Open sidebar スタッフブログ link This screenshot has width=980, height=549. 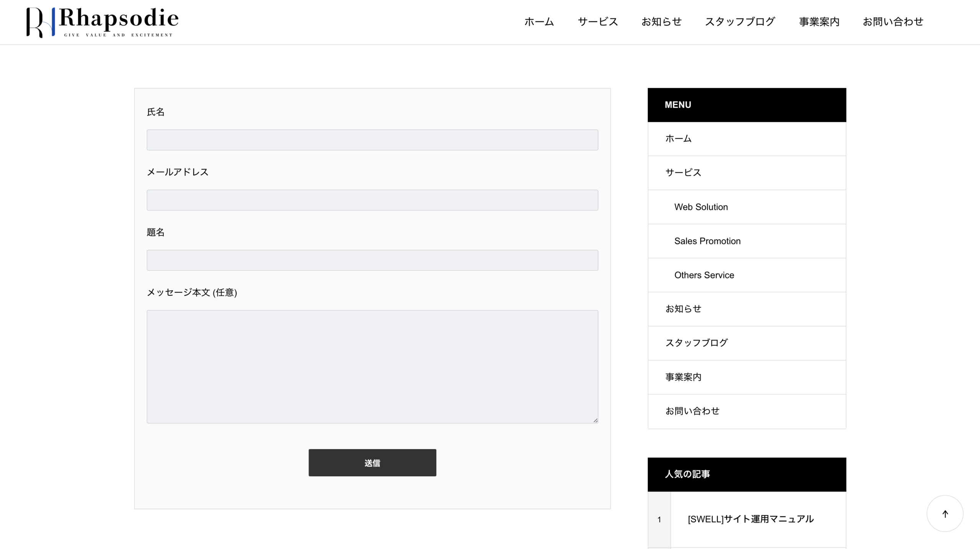click(696, 343)
